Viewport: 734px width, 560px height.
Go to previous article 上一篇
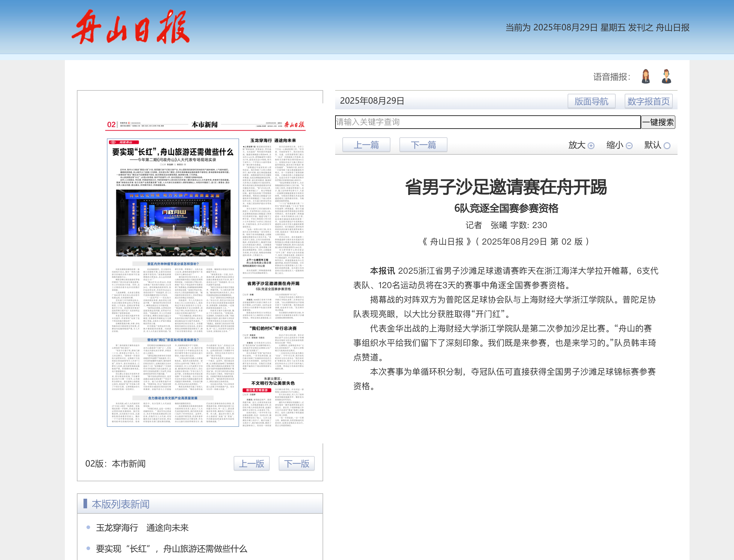[366, 145]
